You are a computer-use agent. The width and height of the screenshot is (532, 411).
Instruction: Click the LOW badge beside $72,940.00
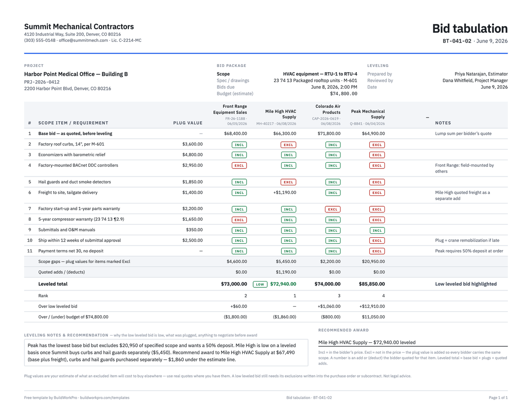(260, 284)
